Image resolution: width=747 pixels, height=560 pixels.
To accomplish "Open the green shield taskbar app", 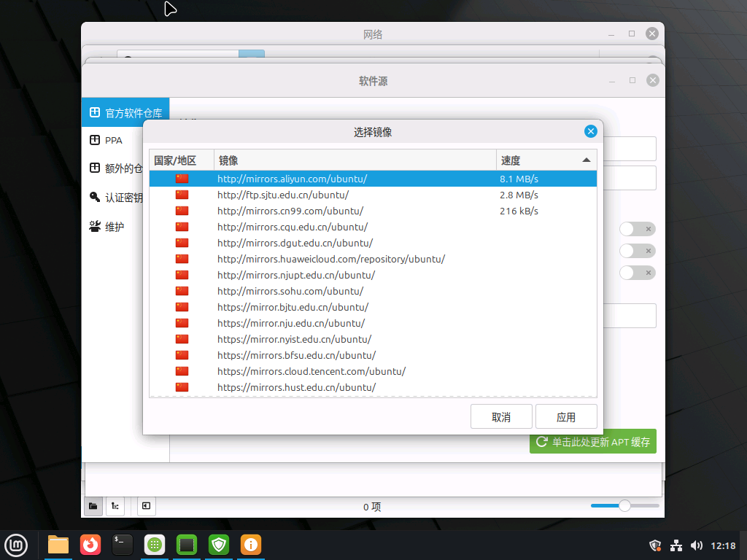I will [x=219, y=545].
